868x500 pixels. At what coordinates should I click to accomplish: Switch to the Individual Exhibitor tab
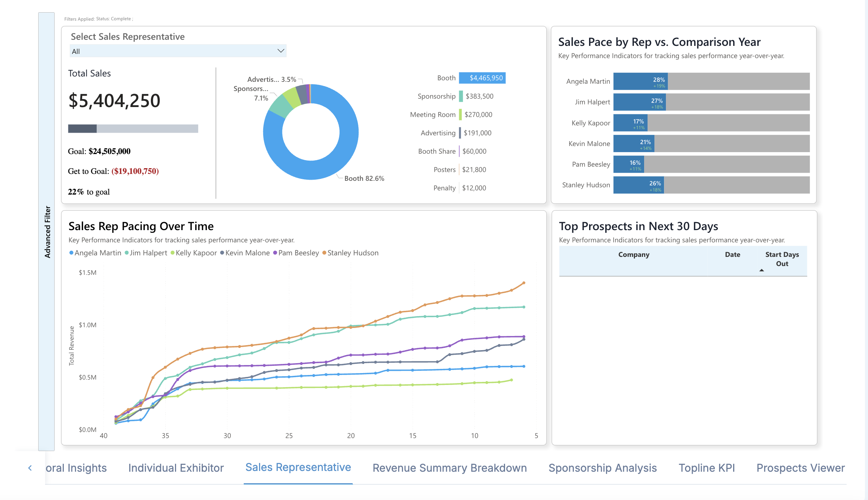point(176,468)
